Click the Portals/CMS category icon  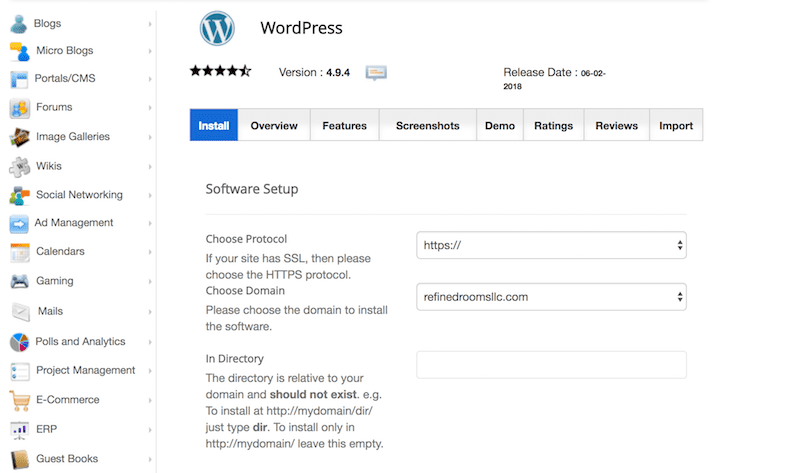19,80
